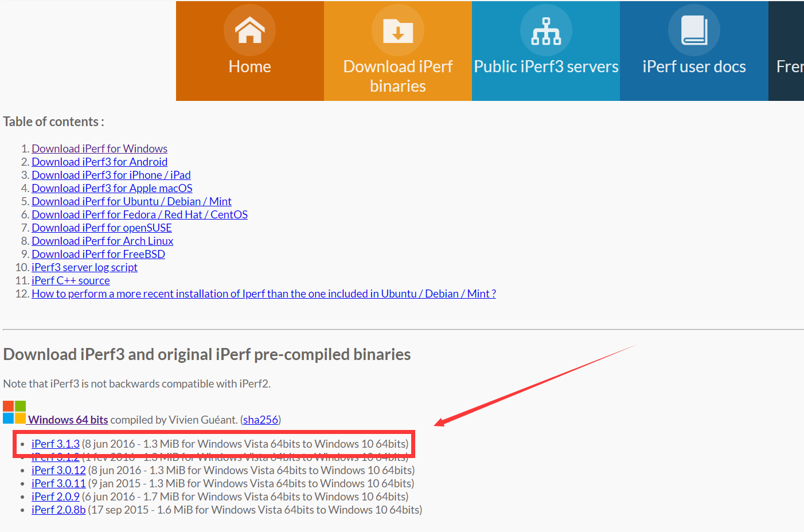Follow Download iPerf for openSUSE link
Screen dimensions: 804x532
tap(102, 228)
